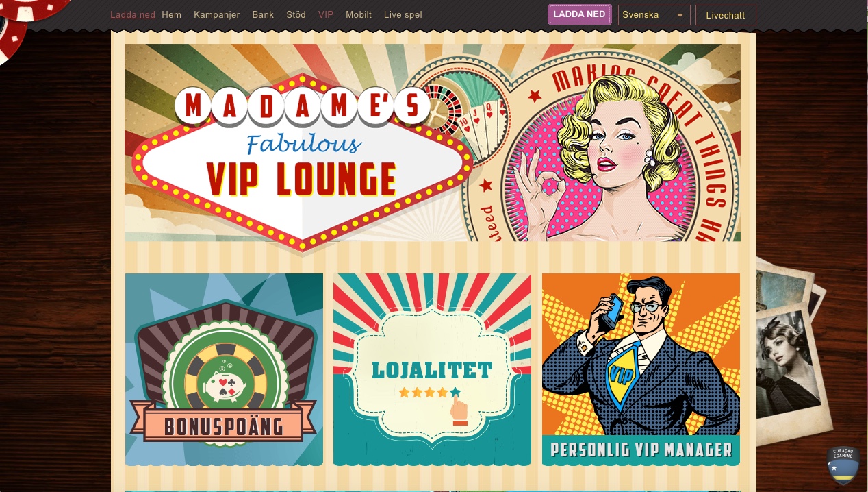Open the Bonuspoäng tile

[x=224, y=370]
